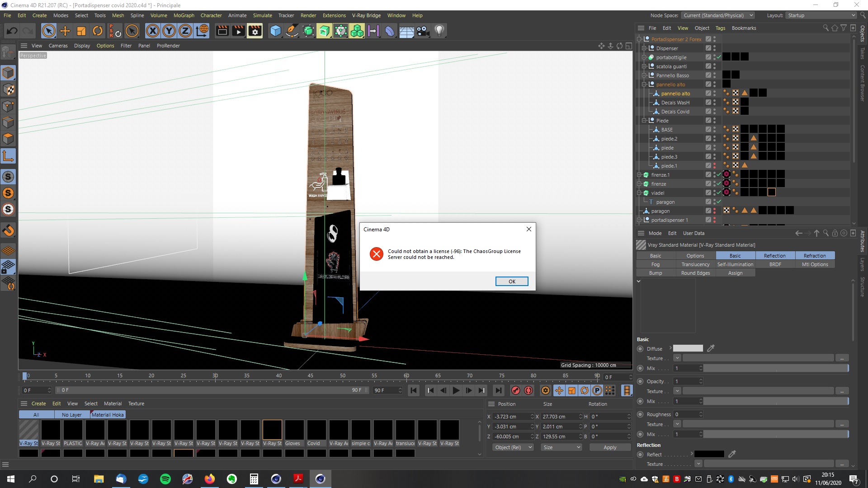Toggle viadel enabled checkmark
Screen dimensions: 868x488
click(x=719, y=192)
